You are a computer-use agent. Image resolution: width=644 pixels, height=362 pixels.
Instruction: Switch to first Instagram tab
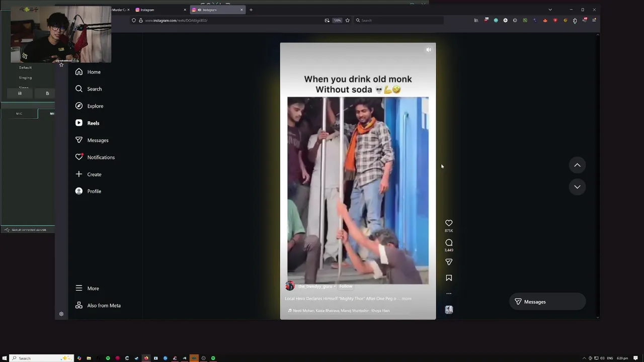161,10
